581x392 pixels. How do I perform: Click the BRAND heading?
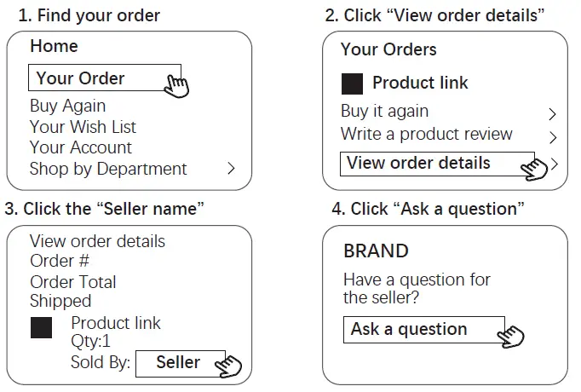376,251
